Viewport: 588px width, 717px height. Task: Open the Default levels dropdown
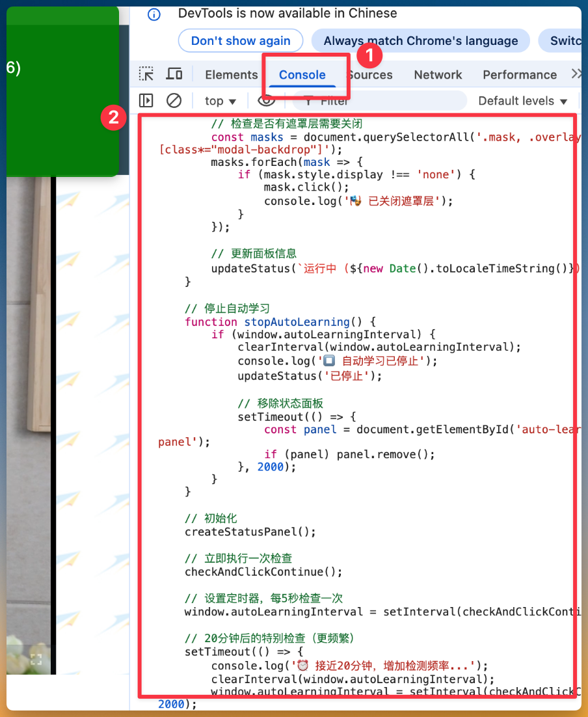[523, 101]
